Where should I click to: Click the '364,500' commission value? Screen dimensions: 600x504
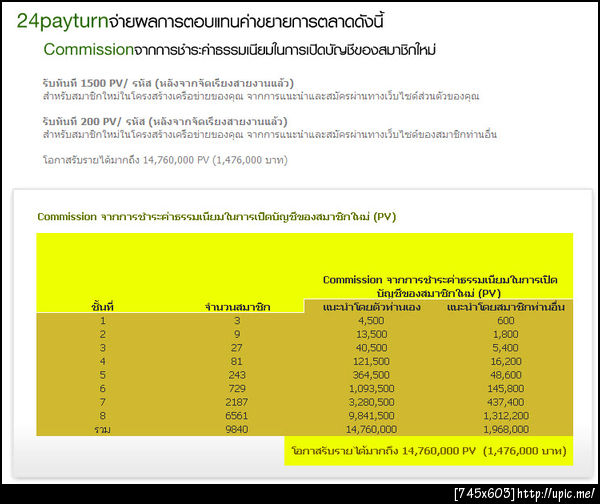(371, 375)
